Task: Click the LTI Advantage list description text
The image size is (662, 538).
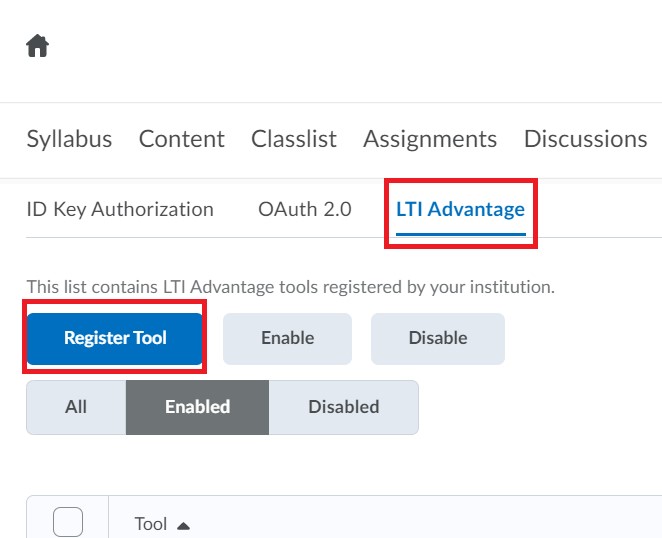Action: pos(290,287)
